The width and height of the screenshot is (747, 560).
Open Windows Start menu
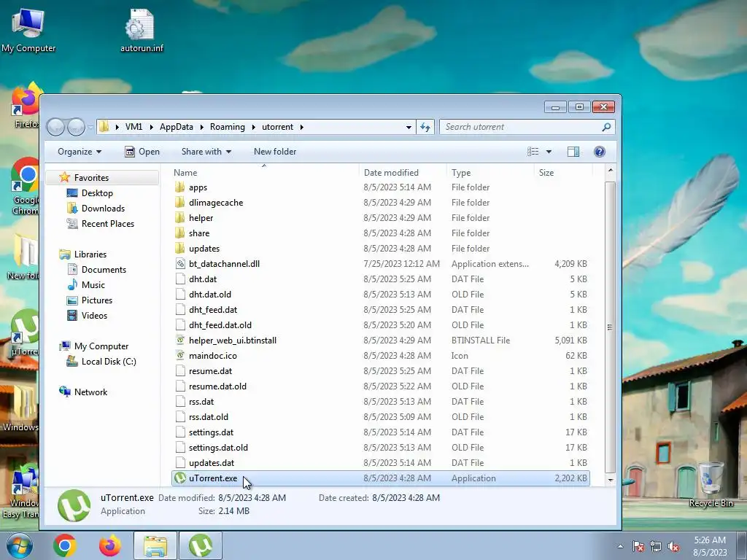click(x=20, y=545)
